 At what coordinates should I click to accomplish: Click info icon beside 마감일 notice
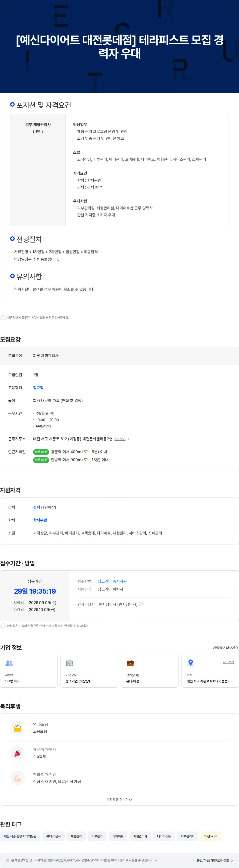3,626
